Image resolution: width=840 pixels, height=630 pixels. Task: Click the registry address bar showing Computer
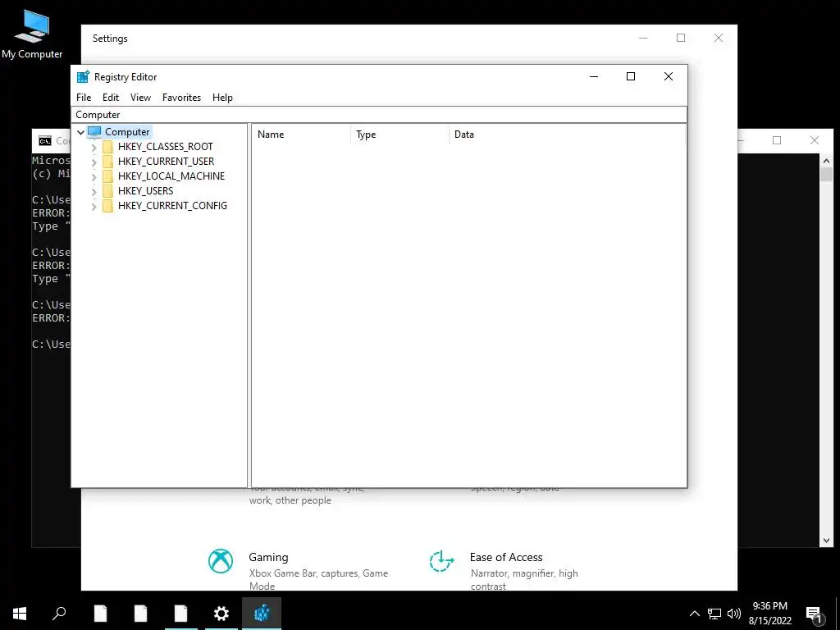click(379, 115)
